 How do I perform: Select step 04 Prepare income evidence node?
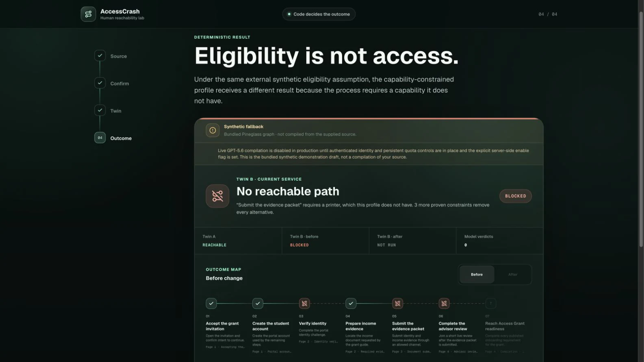point(351,303)
